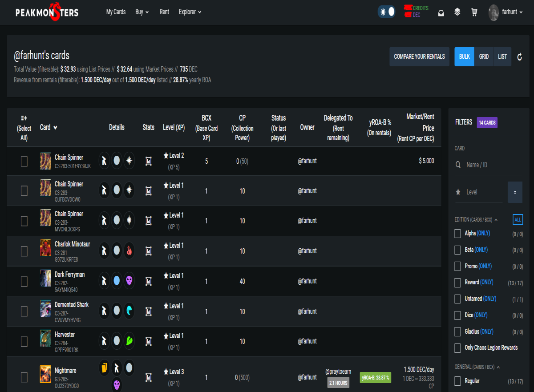Open the inbox tray icon

click(441, 12)
